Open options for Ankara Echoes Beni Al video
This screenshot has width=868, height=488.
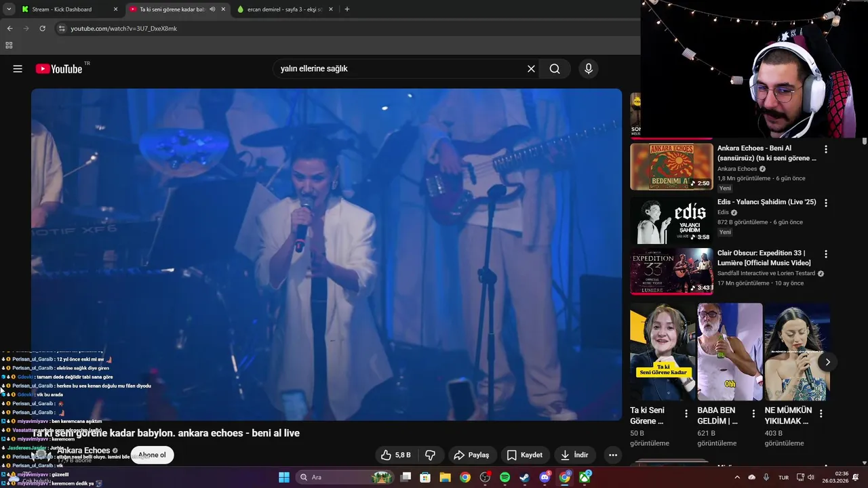tap(825, 149)
